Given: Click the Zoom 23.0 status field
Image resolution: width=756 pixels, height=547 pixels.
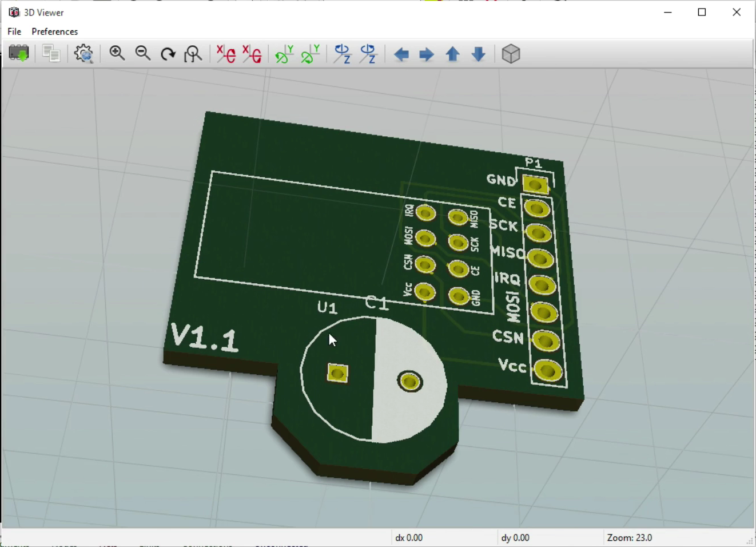Looking at the screenshot, I should click(x=630, y=537).
